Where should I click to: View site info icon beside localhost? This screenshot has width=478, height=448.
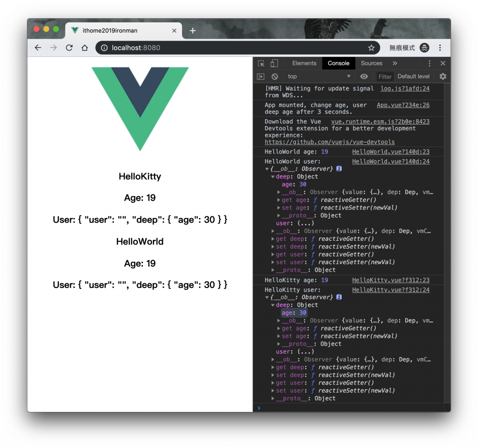pyautogui.click(x=104, y=48)
